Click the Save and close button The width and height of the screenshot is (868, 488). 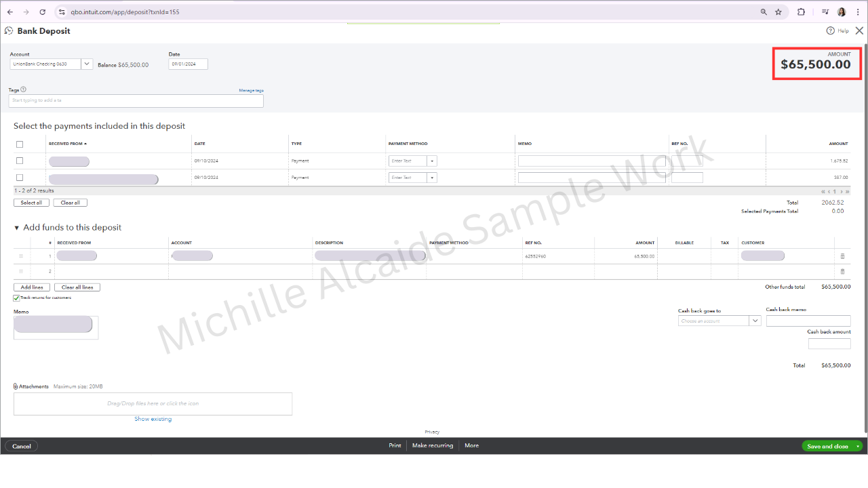point(827,446)
